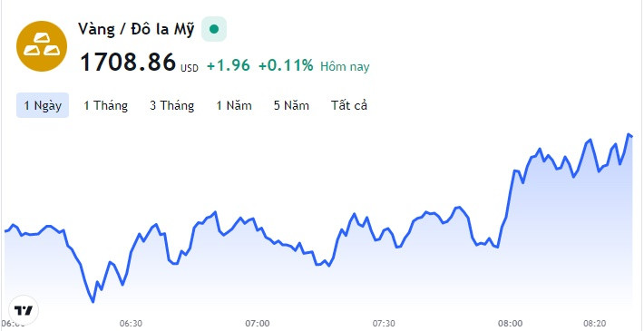This screenshot has width=644, height=331.
Task: Show the 1 Năm chart range
Action: 234,105
